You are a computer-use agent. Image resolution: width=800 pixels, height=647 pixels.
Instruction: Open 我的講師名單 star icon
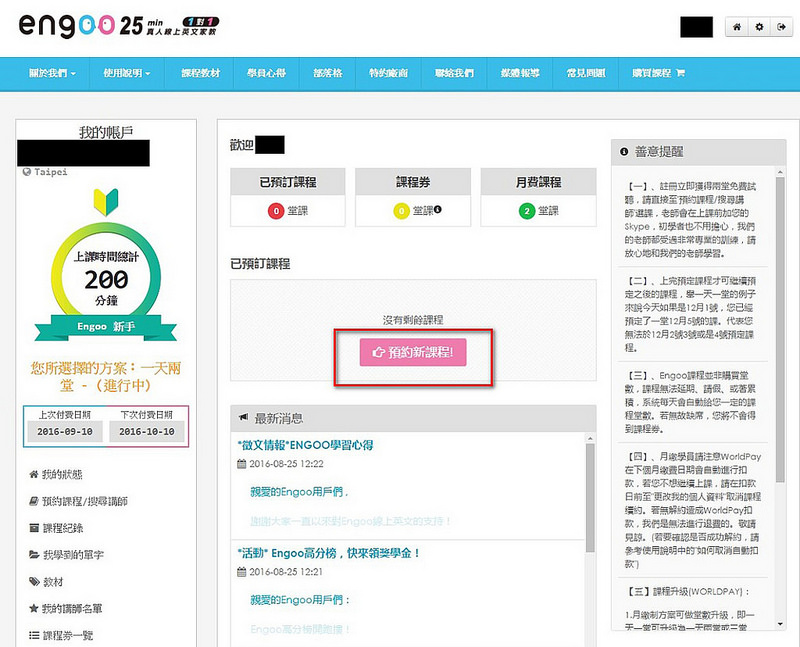click(33, 607)
